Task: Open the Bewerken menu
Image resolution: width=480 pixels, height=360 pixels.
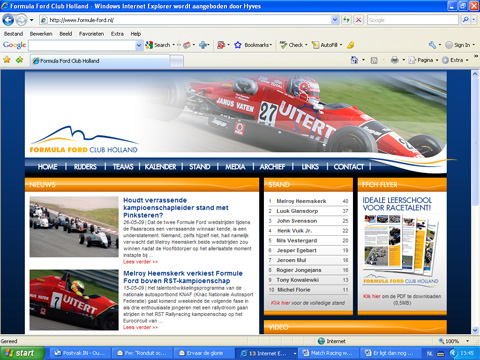Action: tap(41, 34)
